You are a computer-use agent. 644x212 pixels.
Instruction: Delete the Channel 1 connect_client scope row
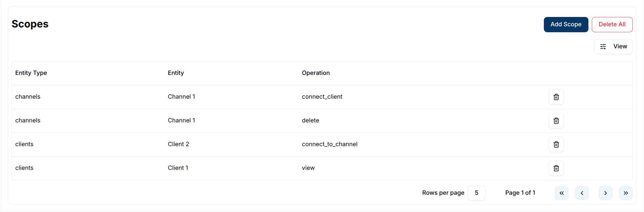click(556, 97)
